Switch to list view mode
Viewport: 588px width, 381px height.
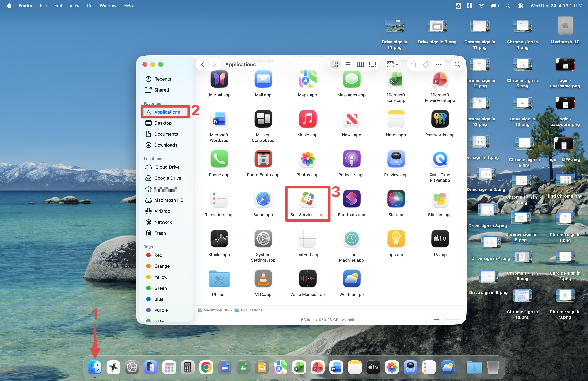pyautogui.click(x=348, y=65)
